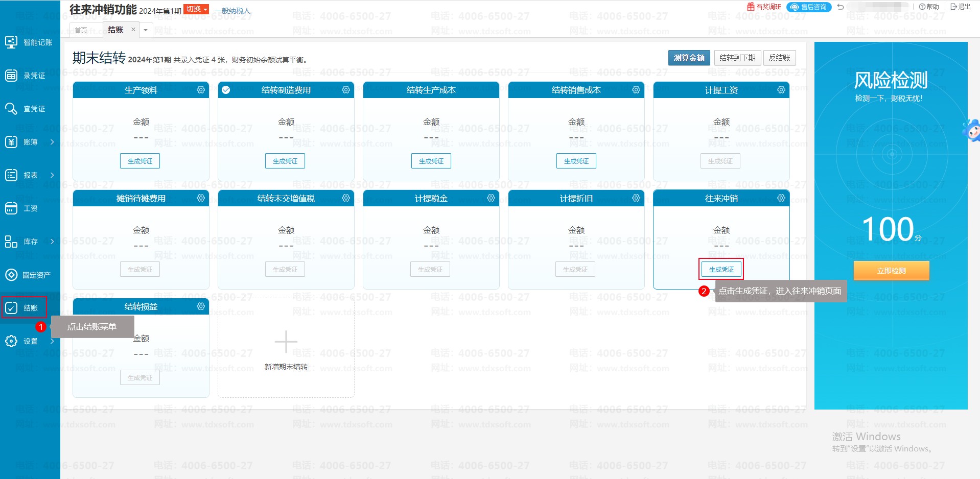
Task: Click the gear icon on 结转损益 card
Action: point(201,306)
